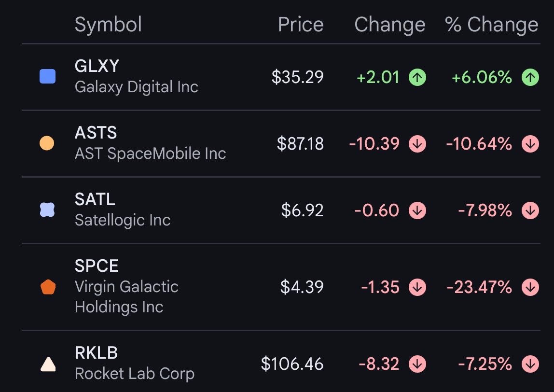Sort by the Change column header
This screenshot has width=554, height=392.
pyautogui.click(x=390, y=25)
